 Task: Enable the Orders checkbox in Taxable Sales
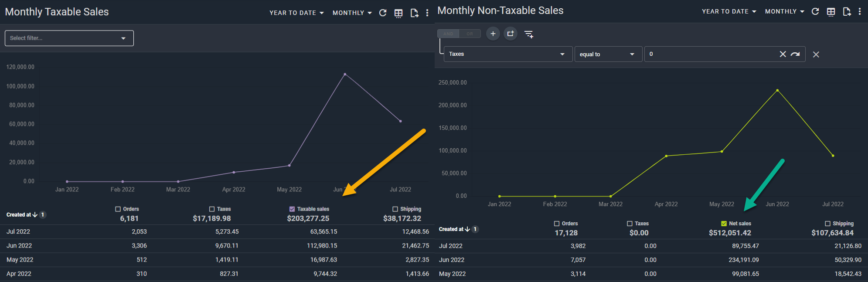(x=118, y=209)
